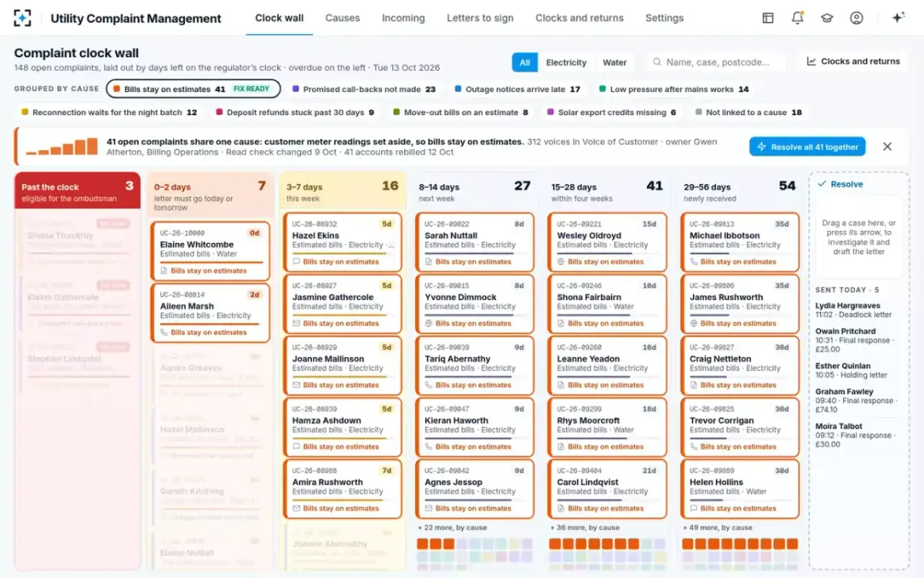
Task: Click the chat channel icon on Helen Hollins' card
Action: coord(694,508)
